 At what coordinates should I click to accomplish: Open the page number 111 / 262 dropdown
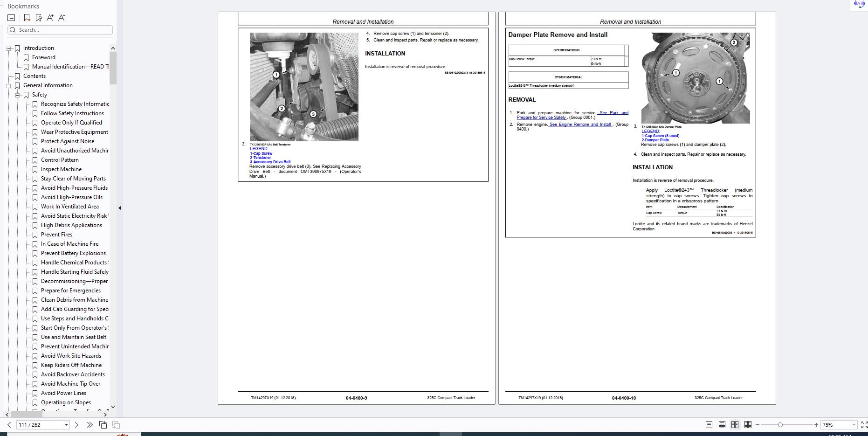tap(66, 425)
